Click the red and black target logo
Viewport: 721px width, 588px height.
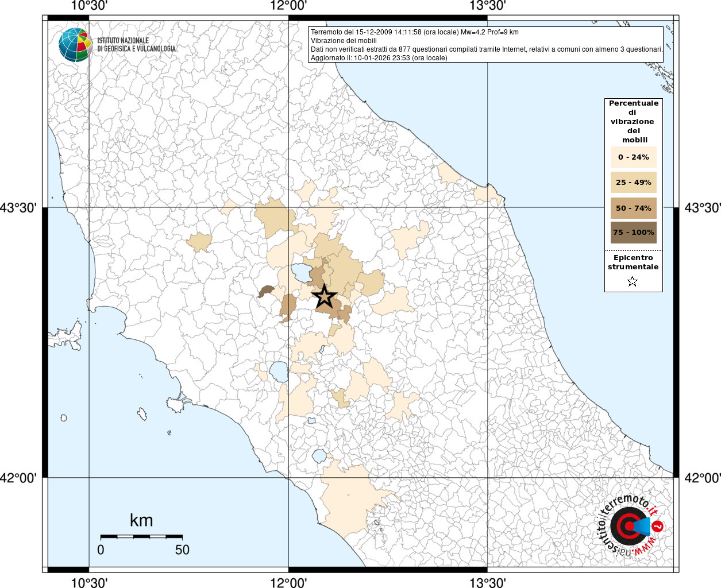(x=629, y=526)
